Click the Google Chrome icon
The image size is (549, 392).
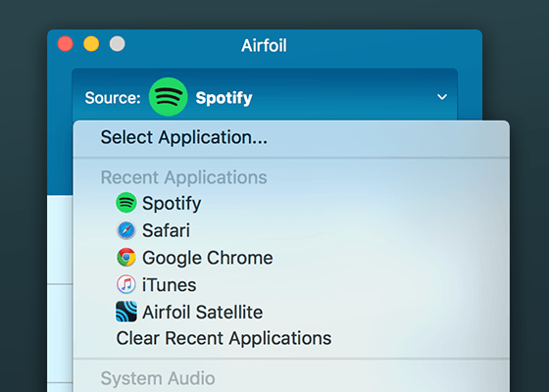tap(126, 257)
